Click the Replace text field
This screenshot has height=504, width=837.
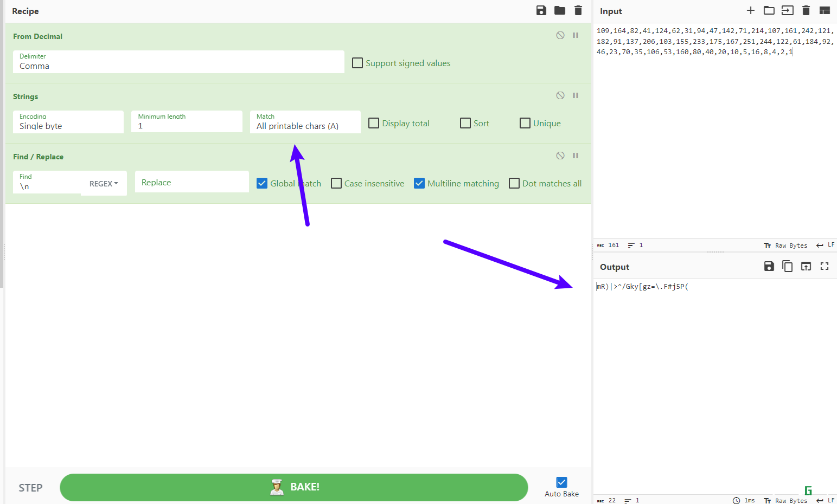tap(192, 182)
